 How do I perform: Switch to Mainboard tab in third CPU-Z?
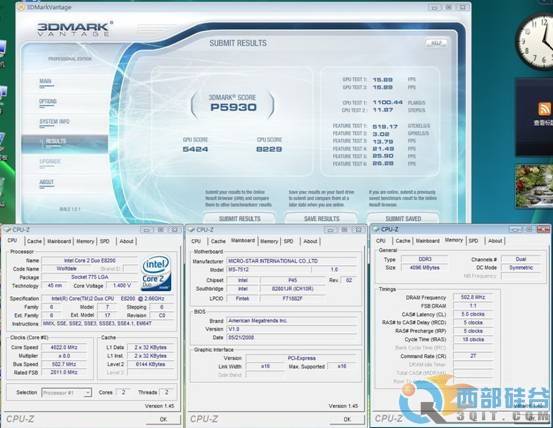(427, 241)
